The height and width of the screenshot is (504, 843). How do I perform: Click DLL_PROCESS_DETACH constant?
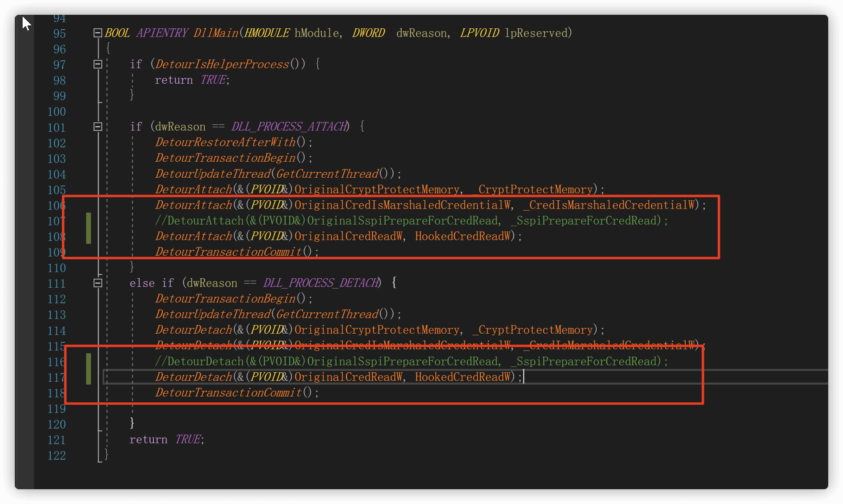pyautogui.click(x=321, y=283)
